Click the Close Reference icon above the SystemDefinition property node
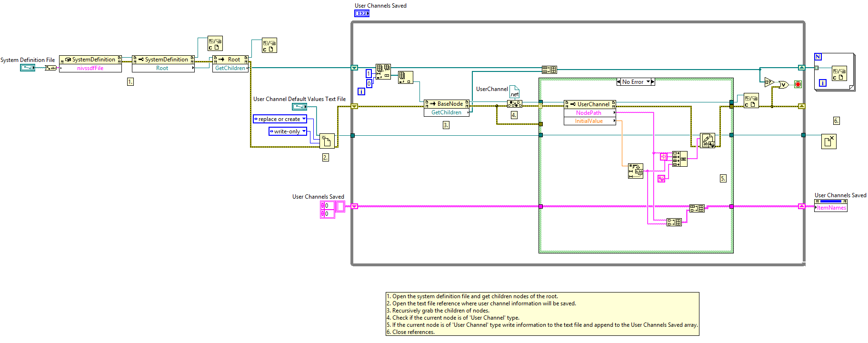 (215, 44)
